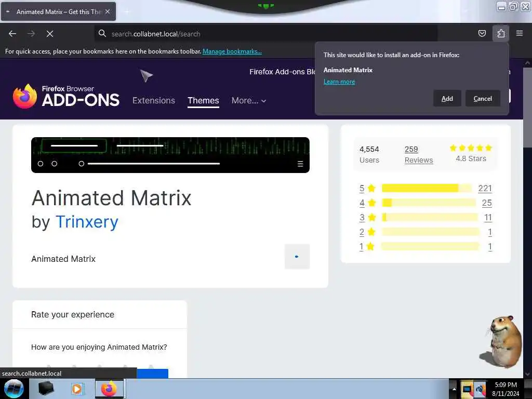Click the 11 three-star review count

(488, 217)
